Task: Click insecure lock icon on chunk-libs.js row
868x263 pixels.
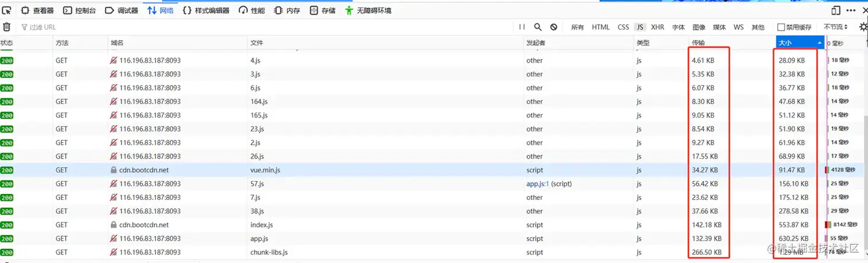Action: tap(114, 253)
